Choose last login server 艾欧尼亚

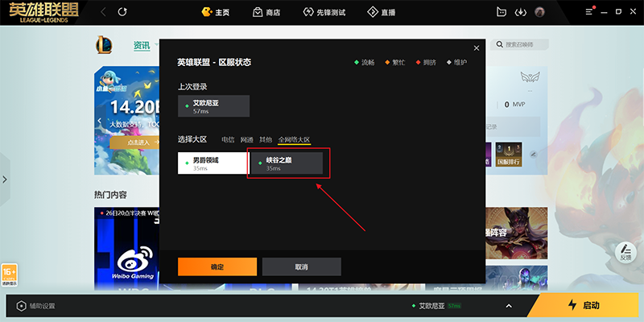click(213, 106)
